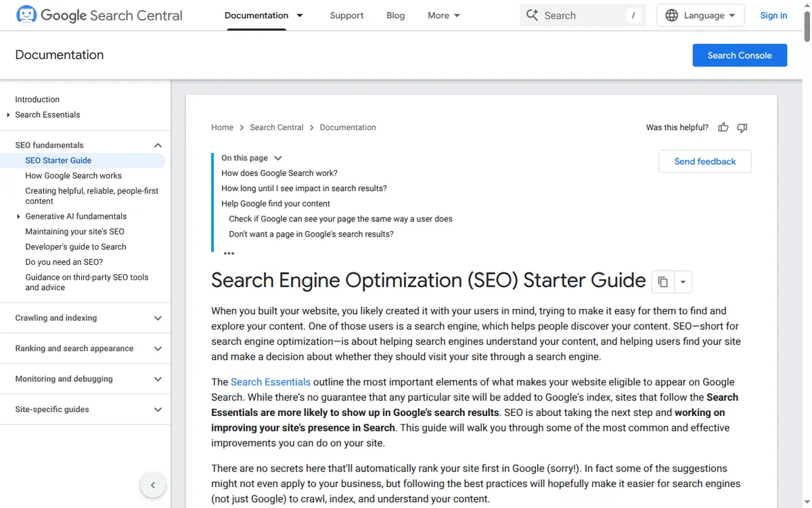Screen dimensions: 812x508
Task: Jump to Help Google find your content
Action: [275, 203]
